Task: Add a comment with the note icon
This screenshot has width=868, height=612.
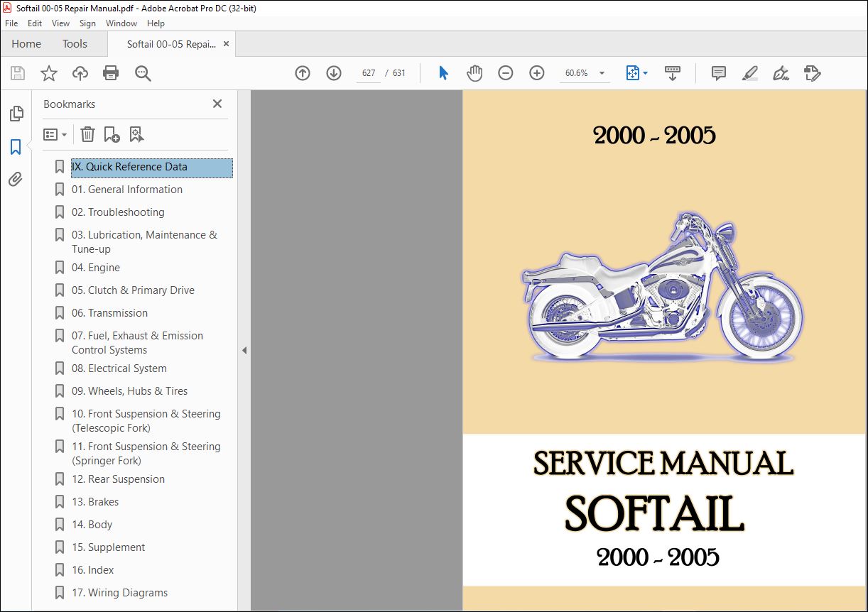Action: pos(719,73)
